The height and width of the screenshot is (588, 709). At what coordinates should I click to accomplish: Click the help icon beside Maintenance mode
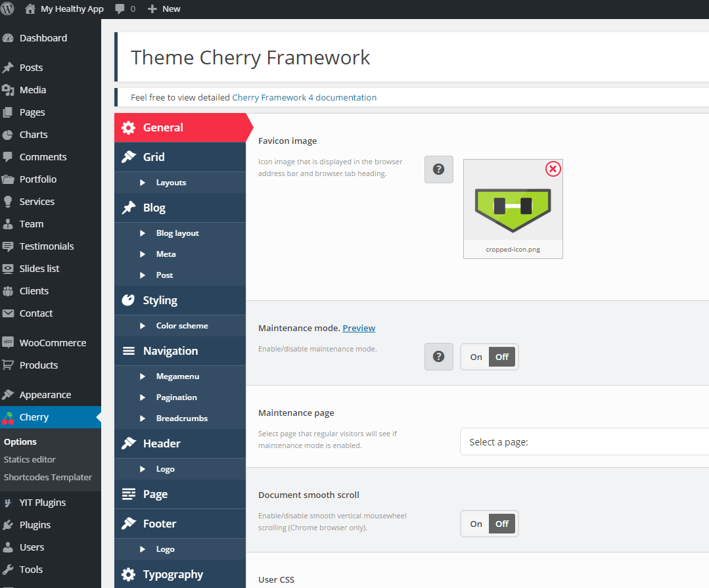[x=439, y=357]
